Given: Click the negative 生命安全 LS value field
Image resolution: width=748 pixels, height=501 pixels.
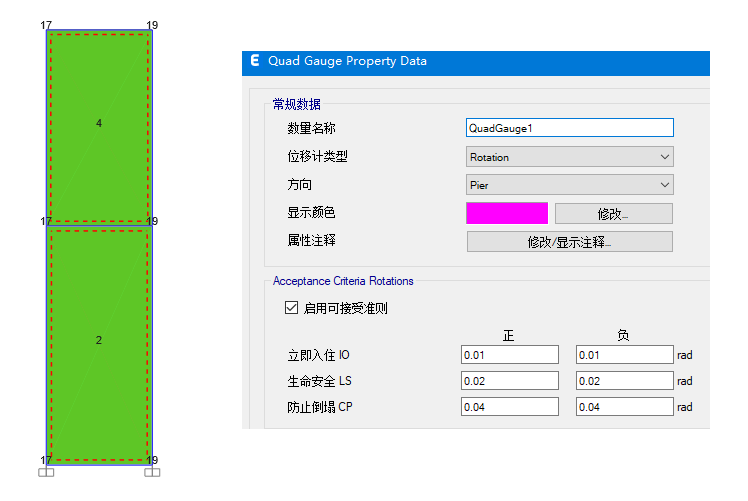Looking at the screenshot, I should (624, 381).
